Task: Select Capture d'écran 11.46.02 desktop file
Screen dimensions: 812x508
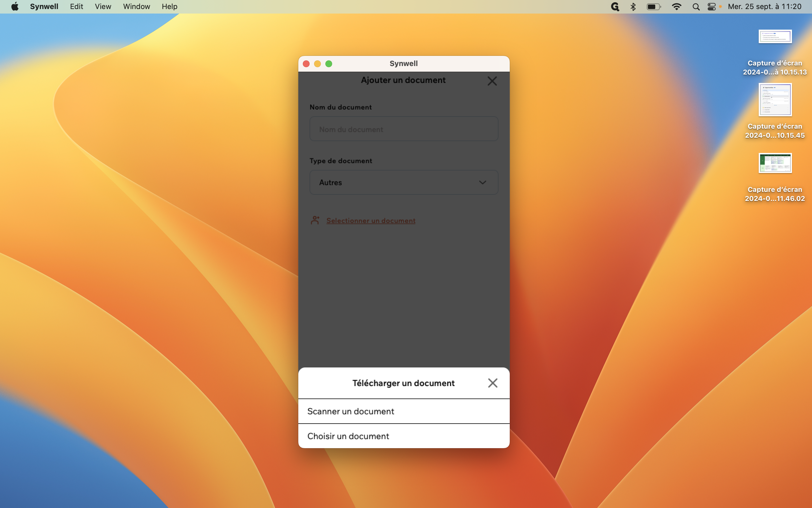Action: tap(775, 178)
